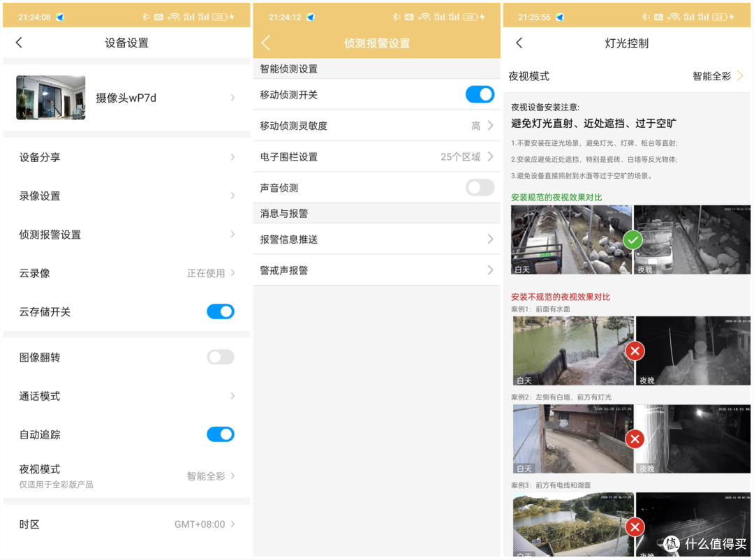The width and height of the screenshot is (754, 560).
Task: Disable 移动侦测开关 toggle
Action: 480,94
